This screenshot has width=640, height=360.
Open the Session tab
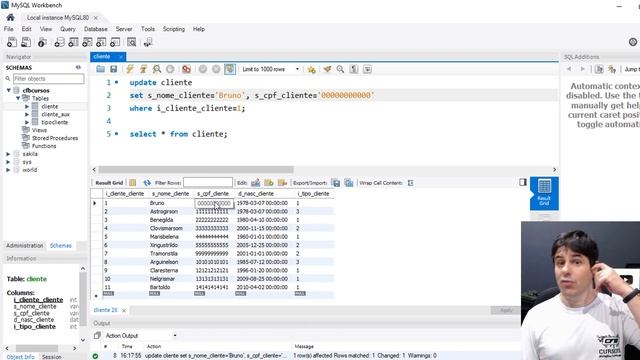[52, 357]
